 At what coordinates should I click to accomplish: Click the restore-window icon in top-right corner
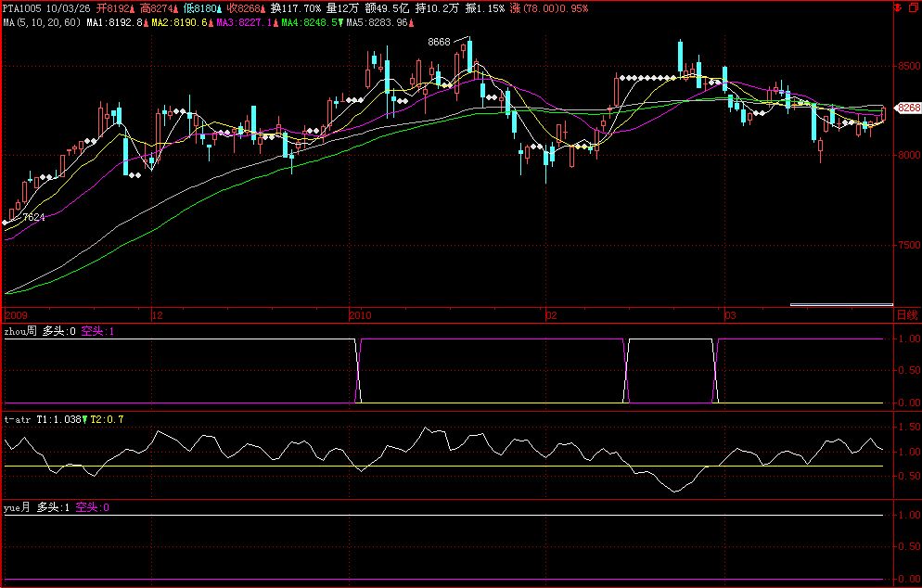pyautogui.click(x=914, y=7)
